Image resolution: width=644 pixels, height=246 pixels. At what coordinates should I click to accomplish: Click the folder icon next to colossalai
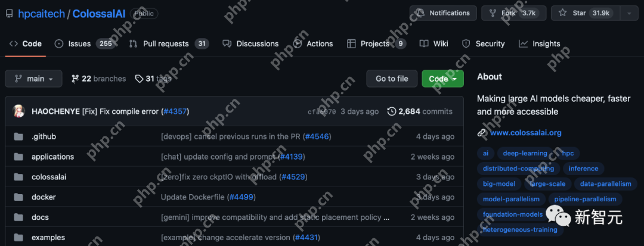click(18, 177)
